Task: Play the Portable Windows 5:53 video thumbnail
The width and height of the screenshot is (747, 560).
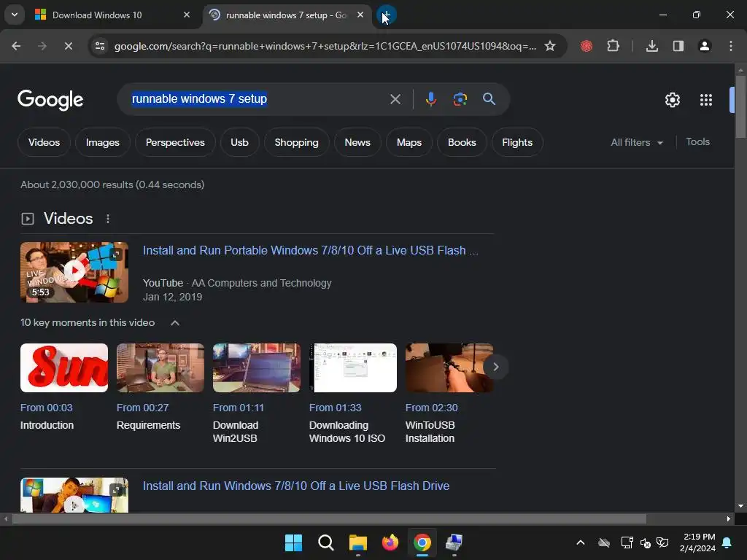Action: tap(74, 273)
